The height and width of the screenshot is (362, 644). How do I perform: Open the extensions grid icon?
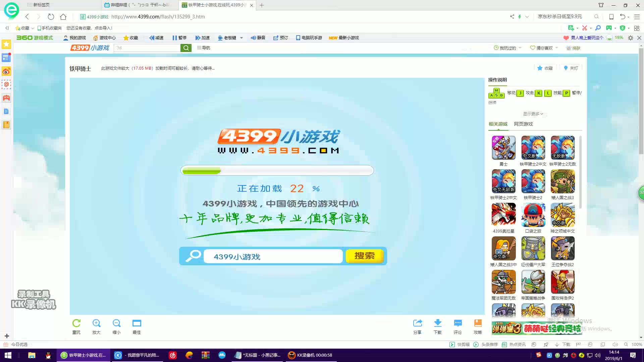click(x=637, y=28)
